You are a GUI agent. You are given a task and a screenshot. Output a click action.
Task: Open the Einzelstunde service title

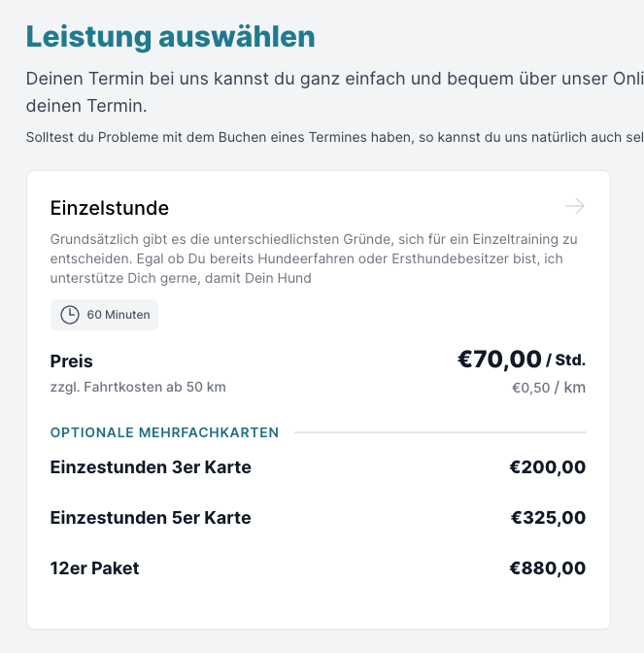click(110, 208)
